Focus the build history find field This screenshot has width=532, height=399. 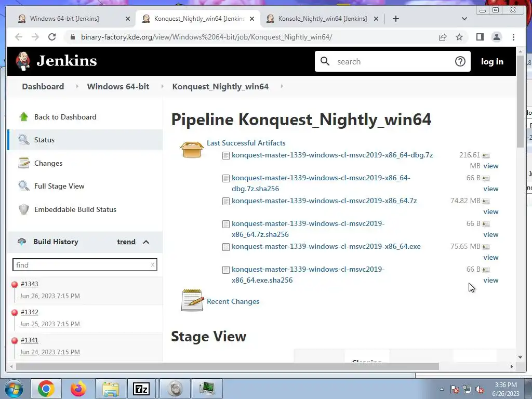point(85,264)
